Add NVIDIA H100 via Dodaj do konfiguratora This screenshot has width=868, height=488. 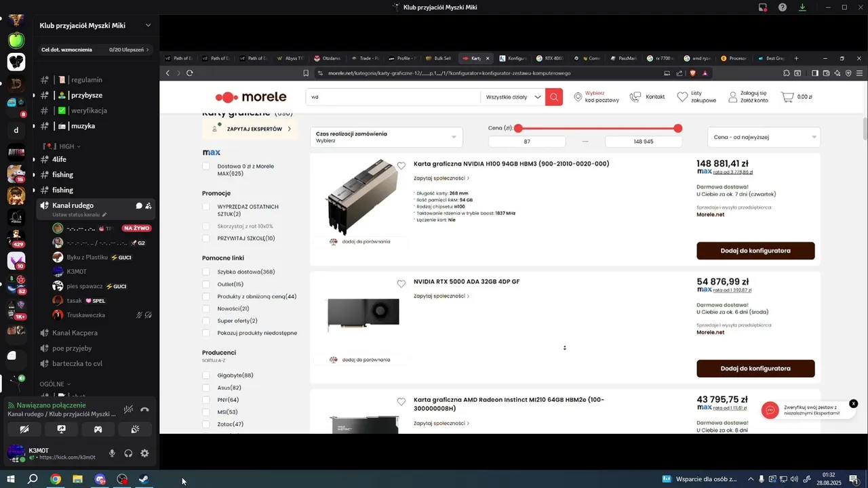(x=755, y=251)
